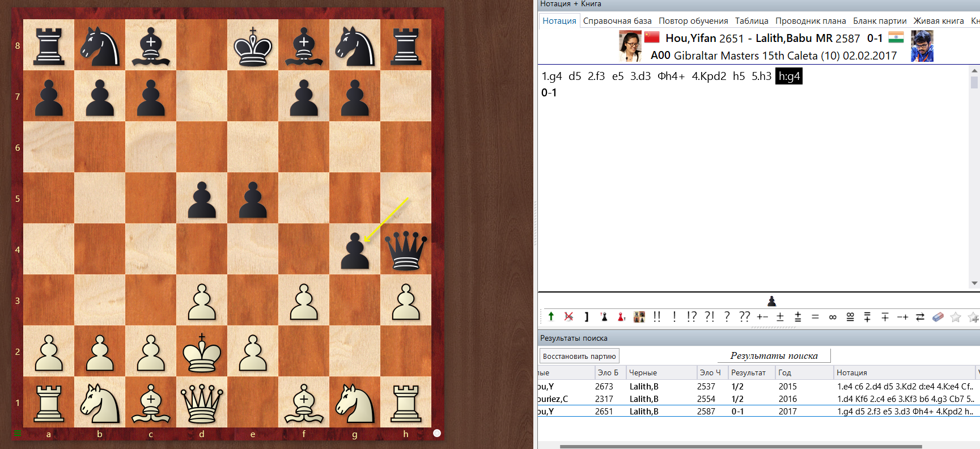Switch to Справочная база tab
The width and height of the screenshot is (980, 449).
(x=617, y=21)
